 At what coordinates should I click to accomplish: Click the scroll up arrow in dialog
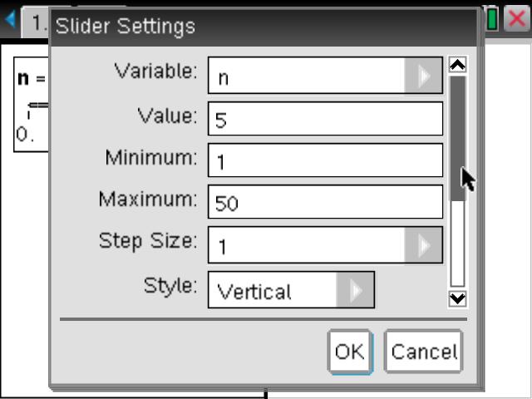456,64
